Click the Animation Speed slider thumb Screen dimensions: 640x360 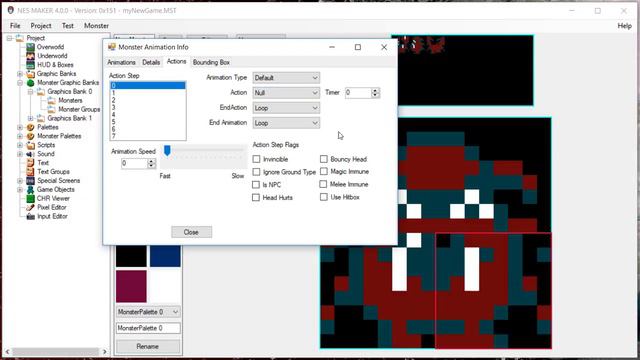point(167,151)
